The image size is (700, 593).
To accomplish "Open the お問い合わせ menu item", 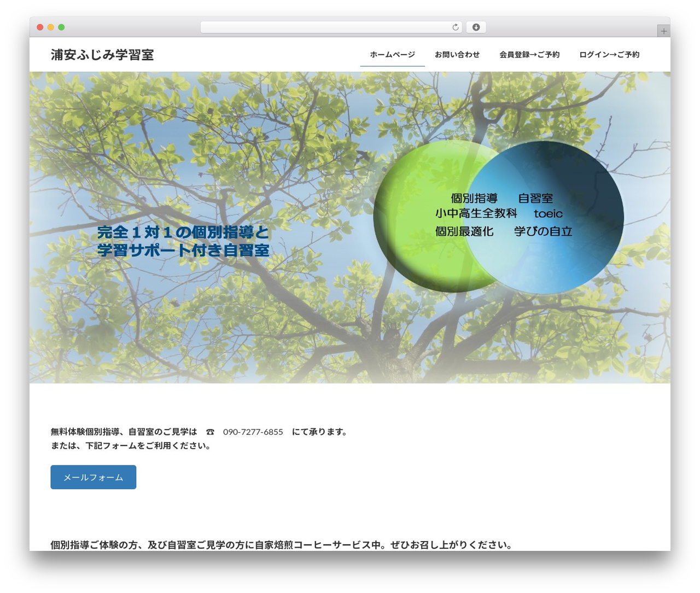I will [x=457, y=55].
